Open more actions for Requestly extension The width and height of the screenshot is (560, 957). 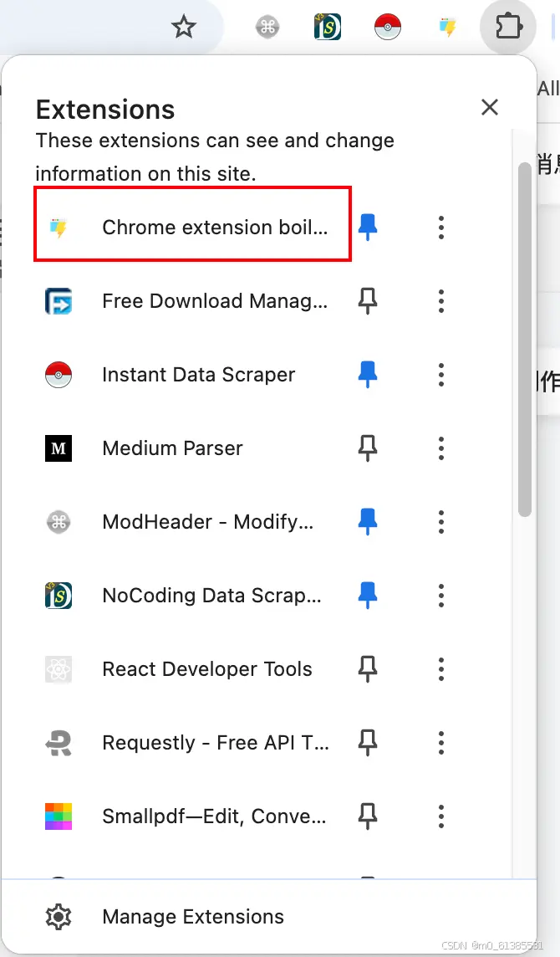pos(441,743)
